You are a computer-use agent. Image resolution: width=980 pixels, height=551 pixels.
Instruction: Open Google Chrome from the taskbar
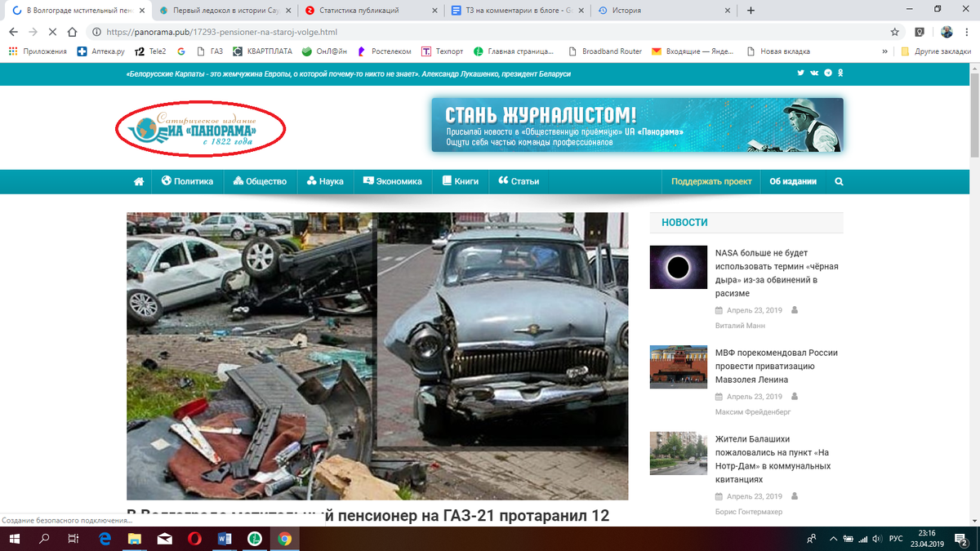pyautogui.click(x=285, y=539)
